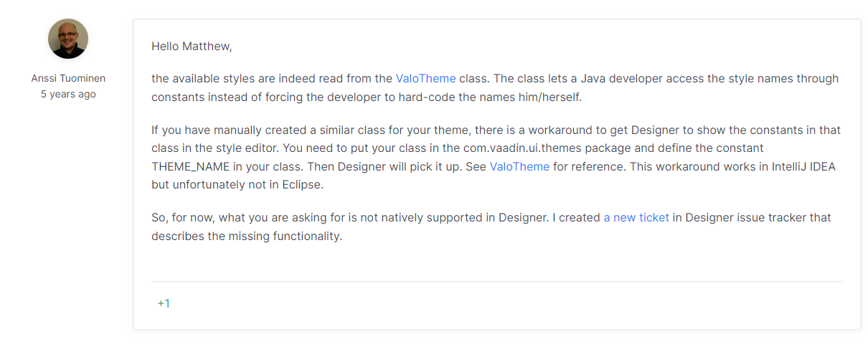Image resolution: width=868 pixels, height=344 pixels.
Task: Open the Anssi Tuominen author name
Action: [x=68, y=79]
